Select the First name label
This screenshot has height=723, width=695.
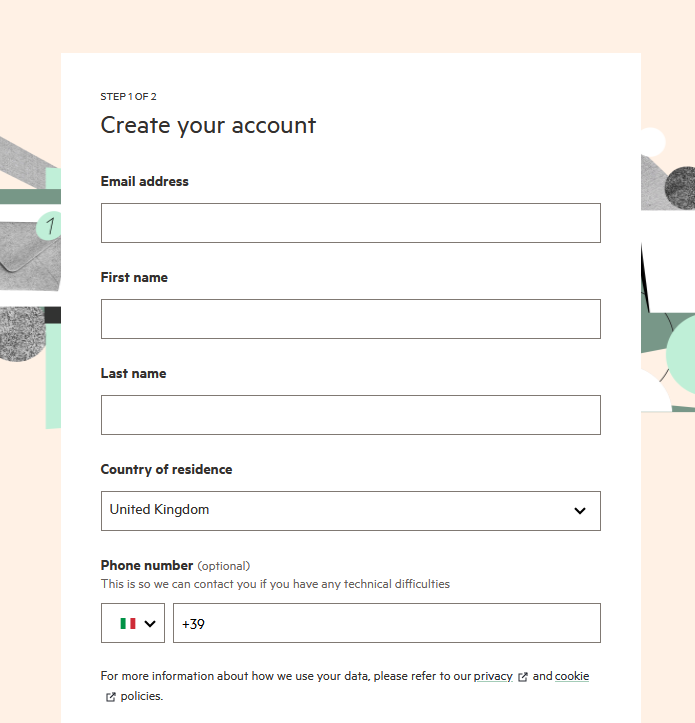pos(134,277)
